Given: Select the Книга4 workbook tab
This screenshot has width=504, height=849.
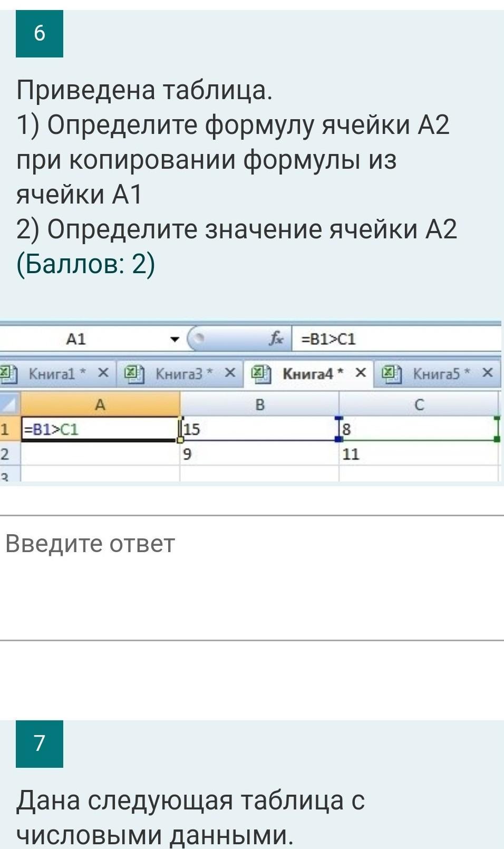Looking at the screenshot, I should [x=308, y=374].
